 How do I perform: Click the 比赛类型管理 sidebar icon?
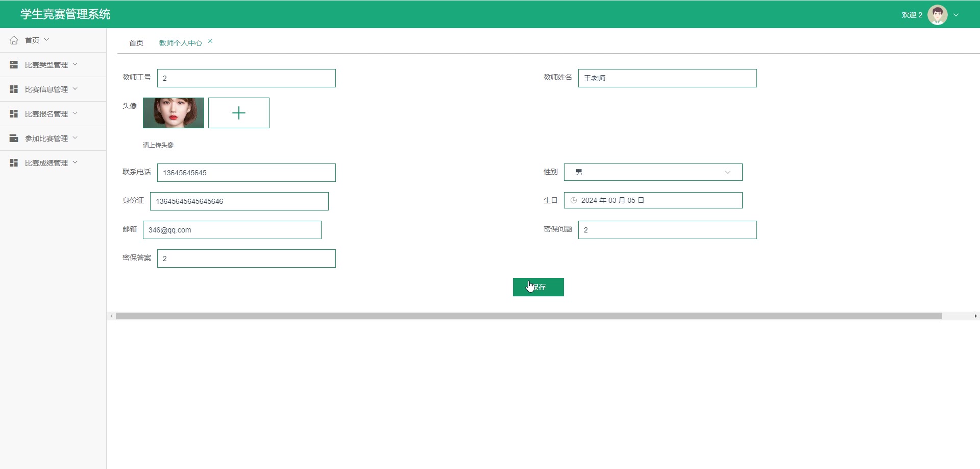pos(14,65)
